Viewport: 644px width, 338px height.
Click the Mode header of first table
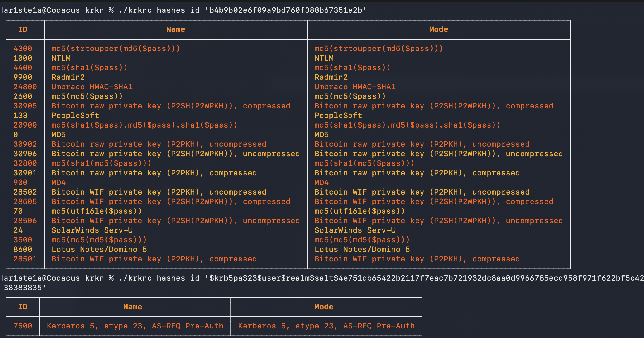[x=438, y=29]
